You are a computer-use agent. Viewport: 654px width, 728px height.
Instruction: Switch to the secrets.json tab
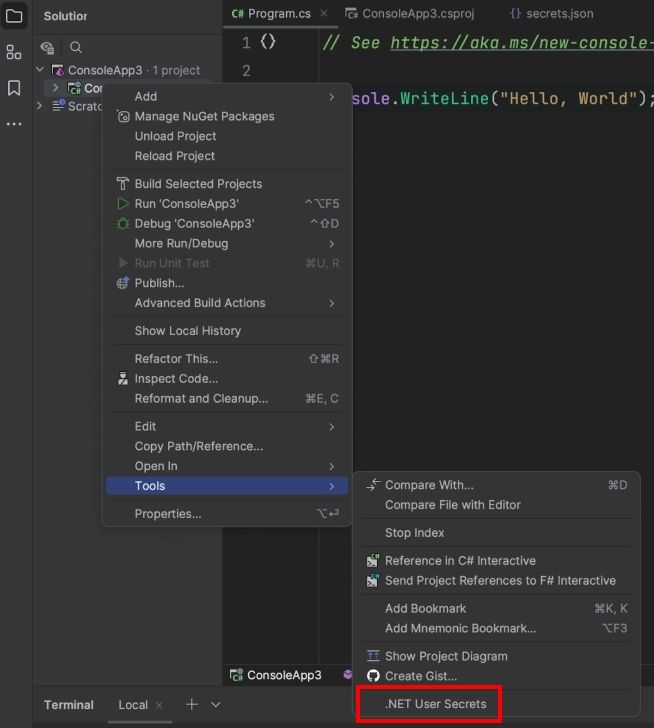(x=551, y=13)
